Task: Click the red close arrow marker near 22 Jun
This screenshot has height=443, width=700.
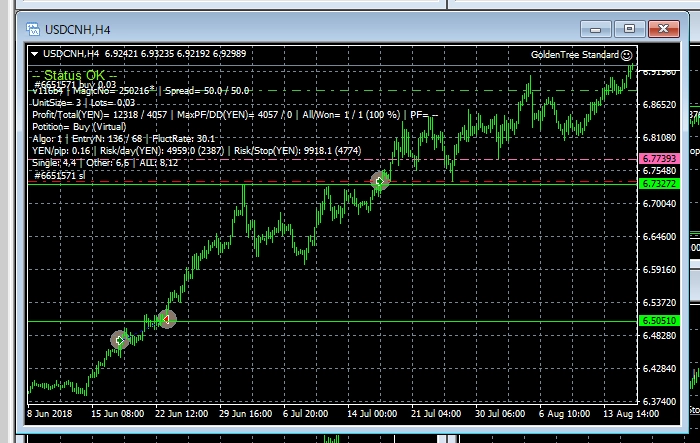Action: click(167, 319)
